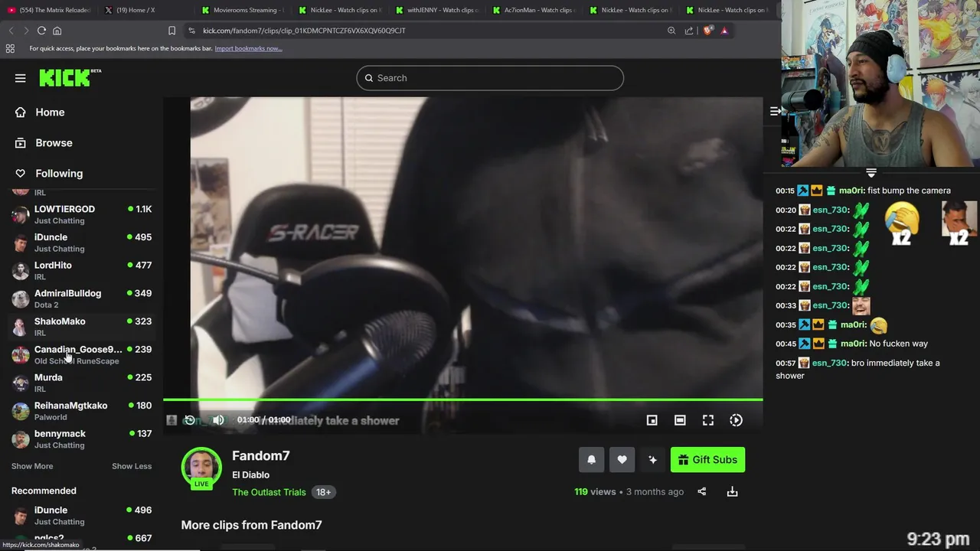Click 18+ mature content badge
Image resolution: width=980 pixels, height=551 pixels.
[x=323, y=492]
